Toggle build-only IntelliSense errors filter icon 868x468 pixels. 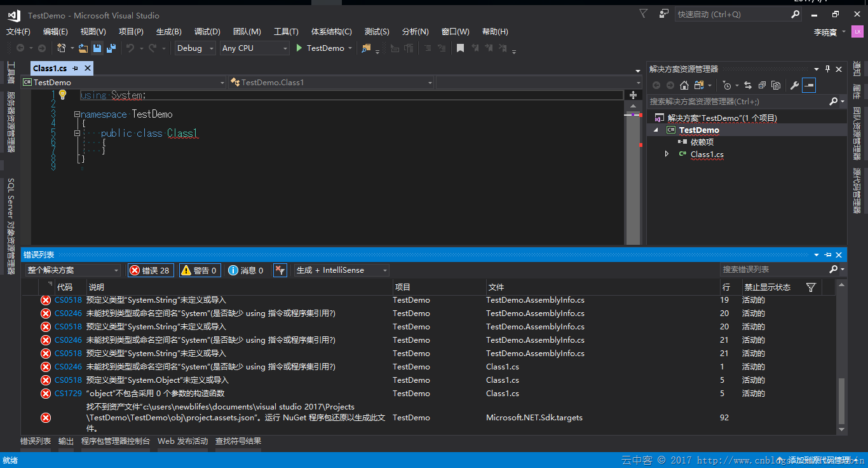280,270
